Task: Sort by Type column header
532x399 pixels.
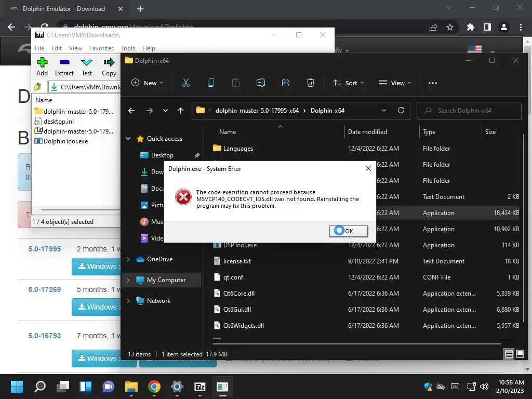Action: click(429, 131)
